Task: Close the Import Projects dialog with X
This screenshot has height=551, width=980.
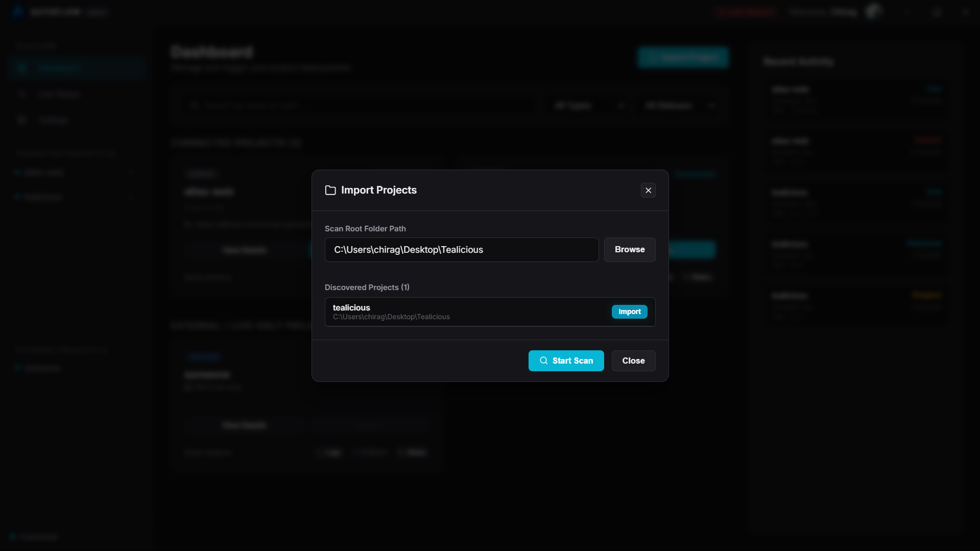Action: (x=648, y=190)
